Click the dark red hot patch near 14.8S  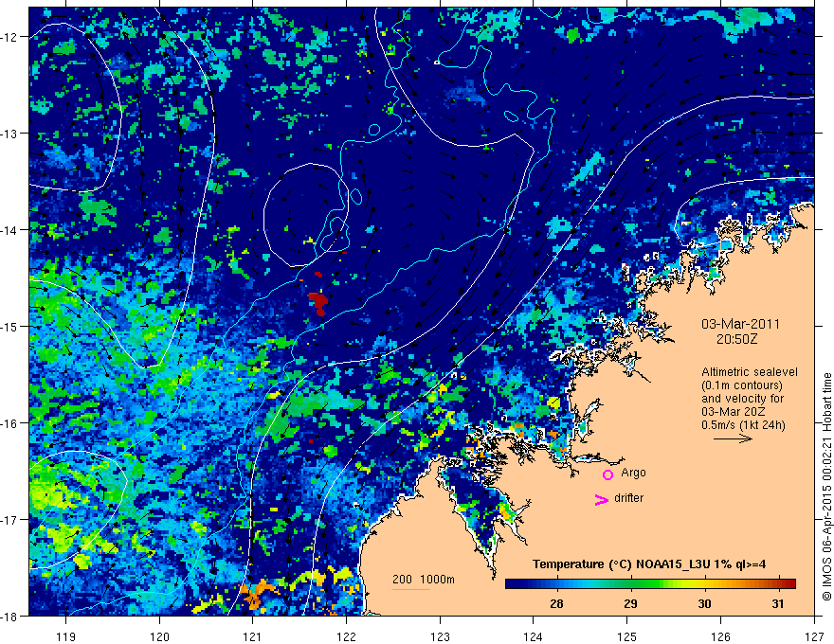318,303
